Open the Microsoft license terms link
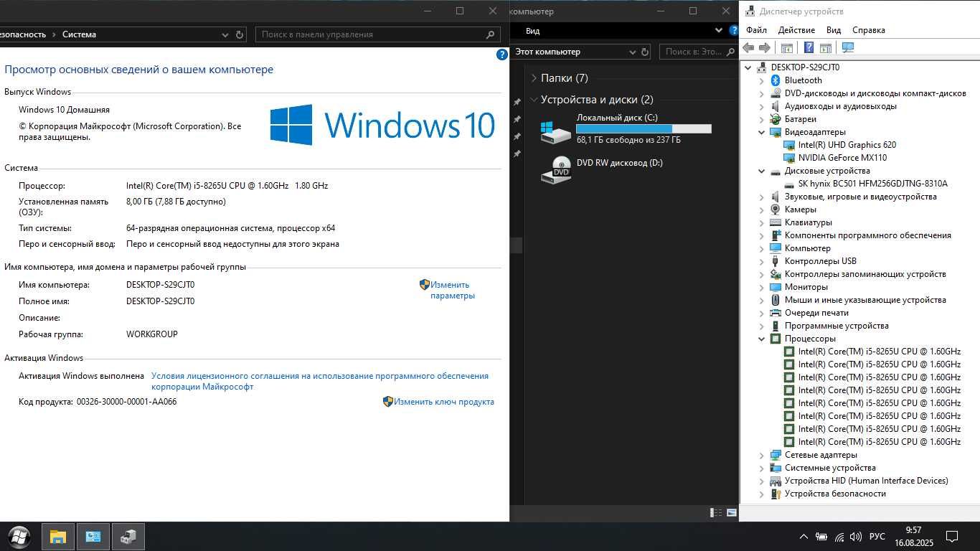This screenshot has height=551, width=980. [x=320, y=381]
